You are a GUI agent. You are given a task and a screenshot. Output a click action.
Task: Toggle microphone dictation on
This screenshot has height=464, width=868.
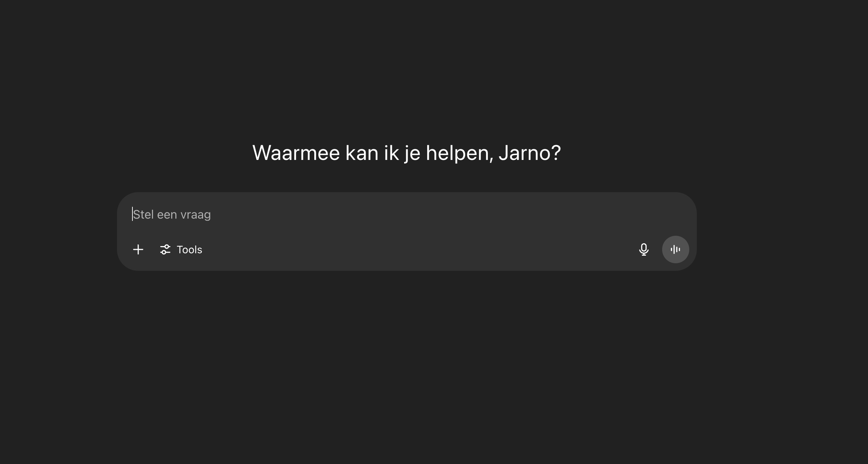tap(644, 250)
